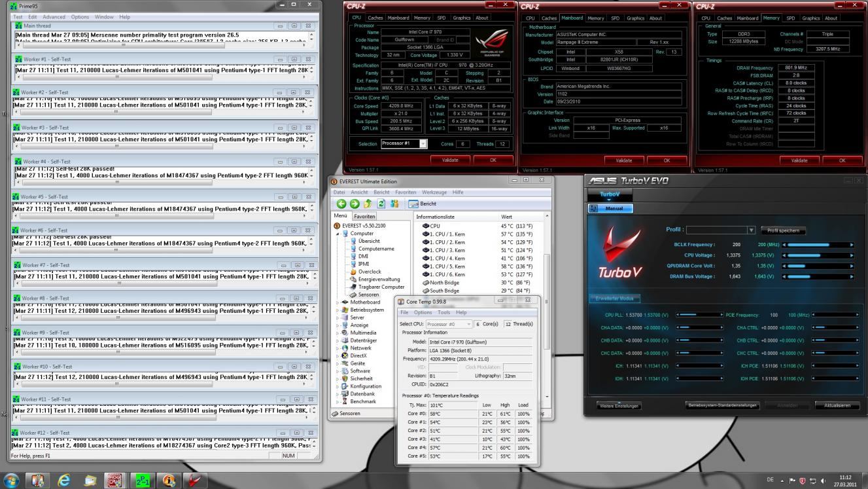Open Caches tab in the first CPU-Z window
Viewport: 868px width, 489px height.
point(375,18)
